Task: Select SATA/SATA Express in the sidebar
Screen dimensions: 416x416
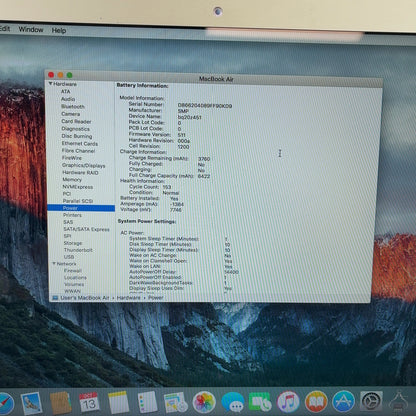Action: [x=86, y=229]
